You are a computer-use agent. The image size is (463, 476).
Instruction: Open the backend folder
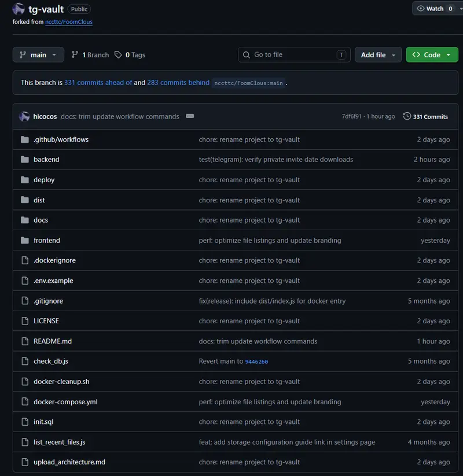pos(46,160)
